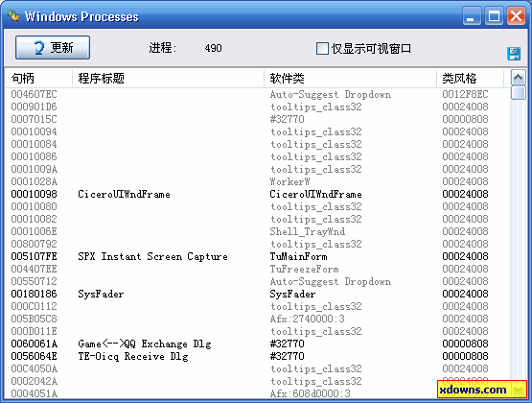Viewport: 532px width, 403px height.
Task: Select the TE-Oicq Receive Dlg row
Action: 257,356
